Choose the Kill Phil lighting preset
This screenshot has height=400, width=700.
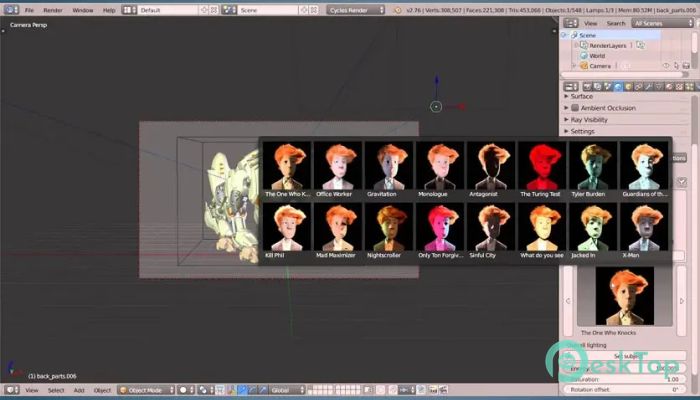pos(287,231)
